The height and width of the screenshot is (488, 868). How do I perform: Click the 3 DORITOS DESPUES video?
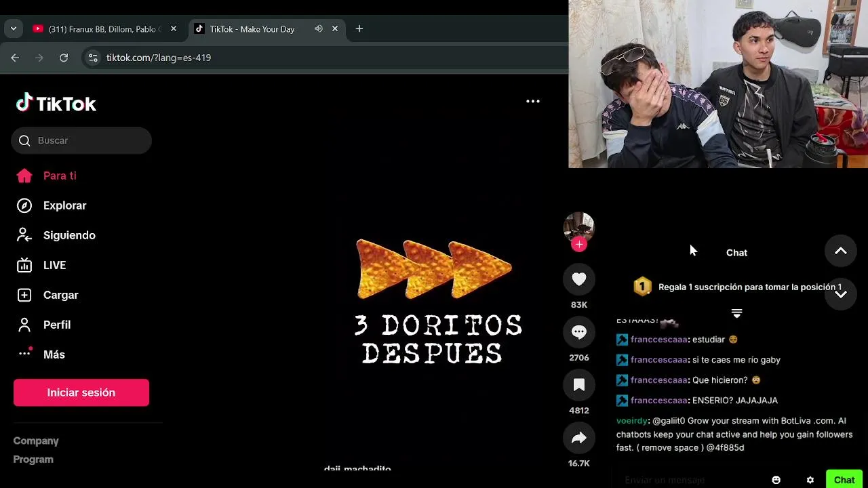point(437,302)
